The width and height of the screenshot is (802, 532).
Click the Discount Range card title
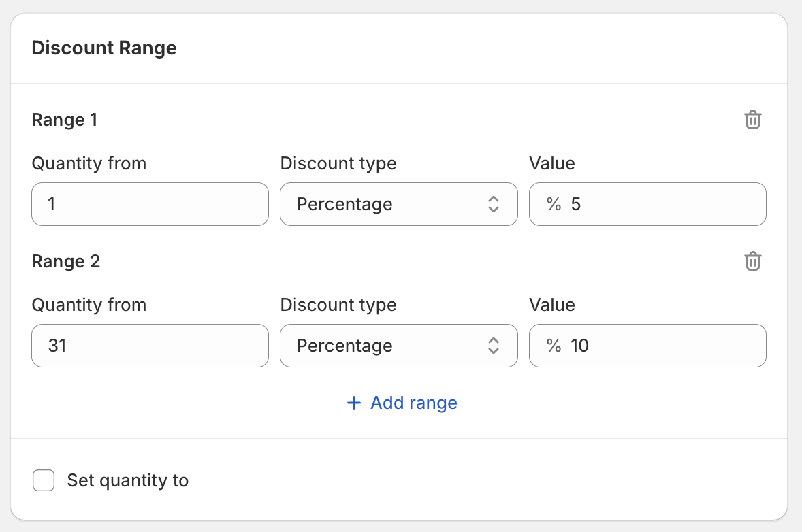coord(104,48)
